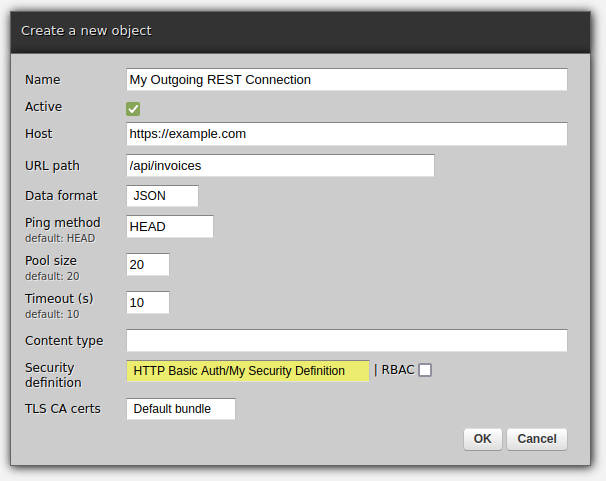The image size is (606, 481).
Task: Click the Active label text
Action: [x=43, y=107]
